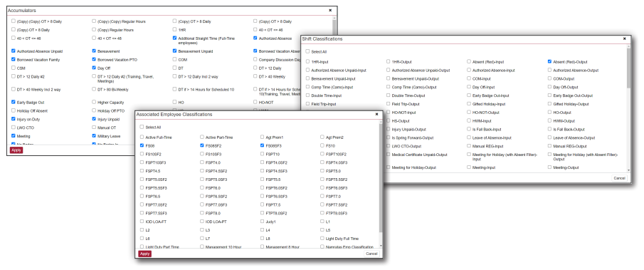The width and height of the screenshot is (644, 270).
Task: Uncheck Borrowed Vacation PTO accumulator
Action: point(94,60)
